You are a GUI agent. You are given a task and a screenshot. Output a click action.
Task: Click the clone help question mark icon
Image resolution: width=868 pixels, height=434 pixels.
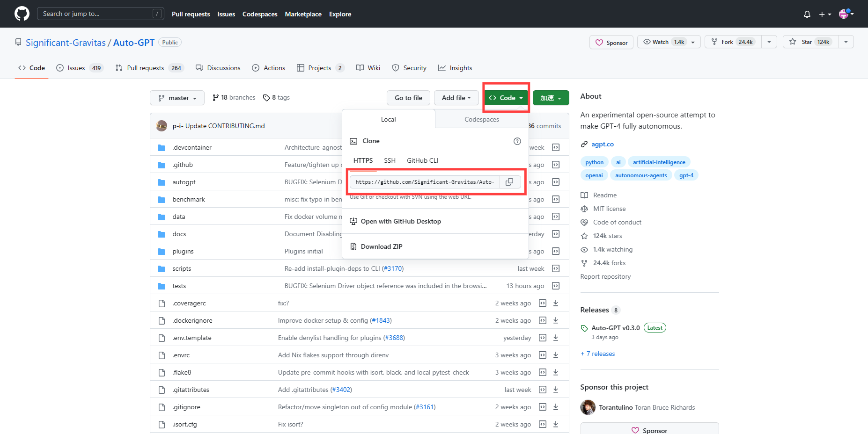pos(517,141)
